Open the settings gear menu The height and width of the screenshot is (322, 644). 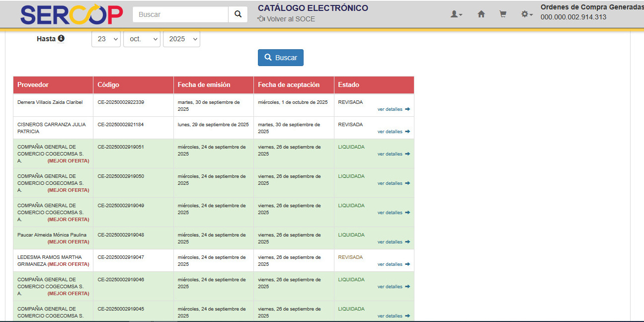[526, 14]
